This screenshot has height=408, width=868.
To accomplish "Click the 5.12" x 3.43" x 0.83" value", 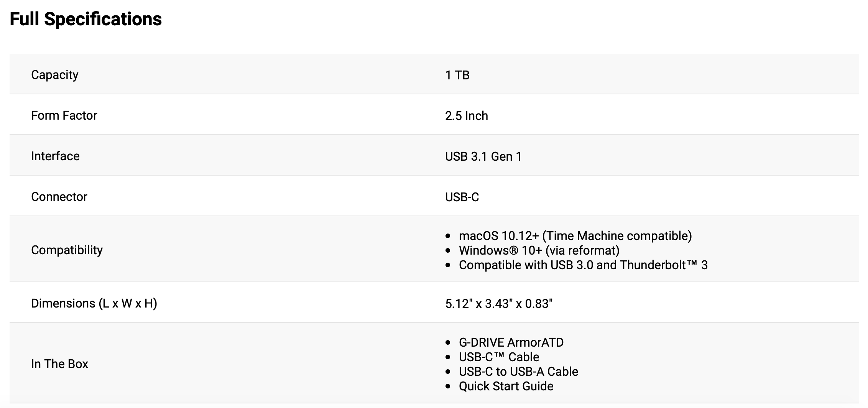I will tap(498, 304).
